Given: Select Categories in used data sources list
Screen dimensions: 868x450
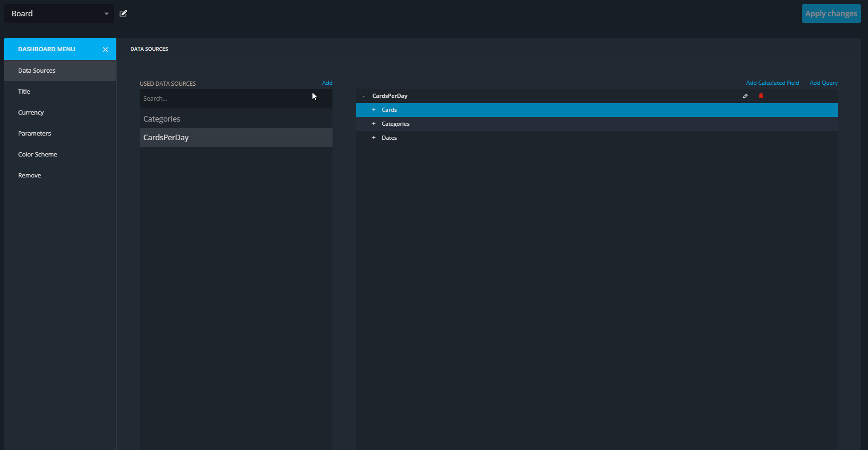Looking at the screenshot, I should [236, 119].
